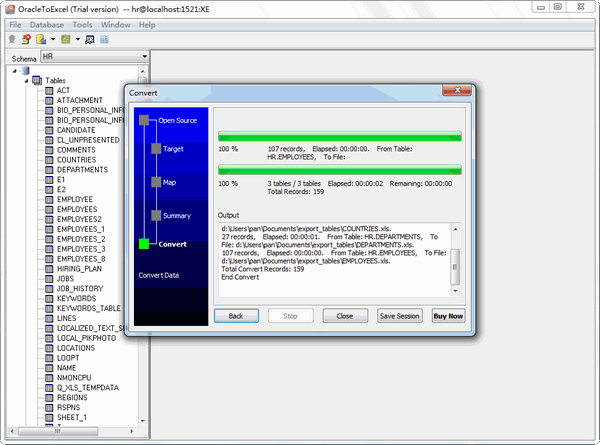The height and width of the screenshot is (445, 600).
Task: Open the Schema HR dropdown
Action: click(144, 57)
